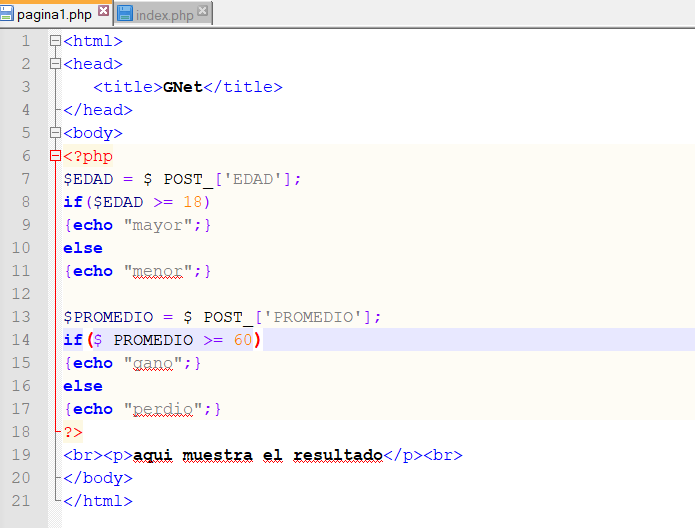
Task: Switch to the pagina1.php tab
Action: (54, 15)
